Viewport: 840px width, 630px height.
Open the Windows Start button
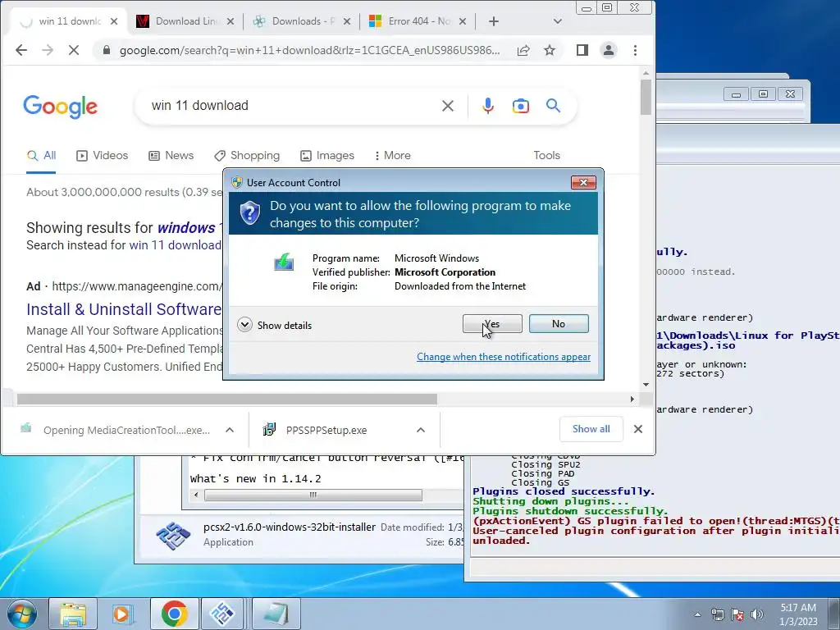click(x=21, y=614)
